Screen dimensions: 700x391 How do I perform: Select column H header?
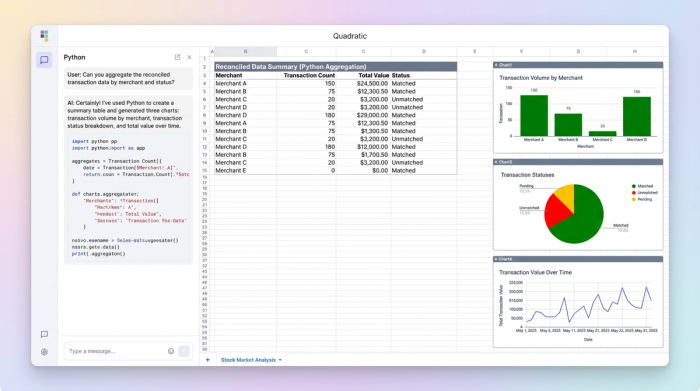pyautogui.click(x=634, y=51)
